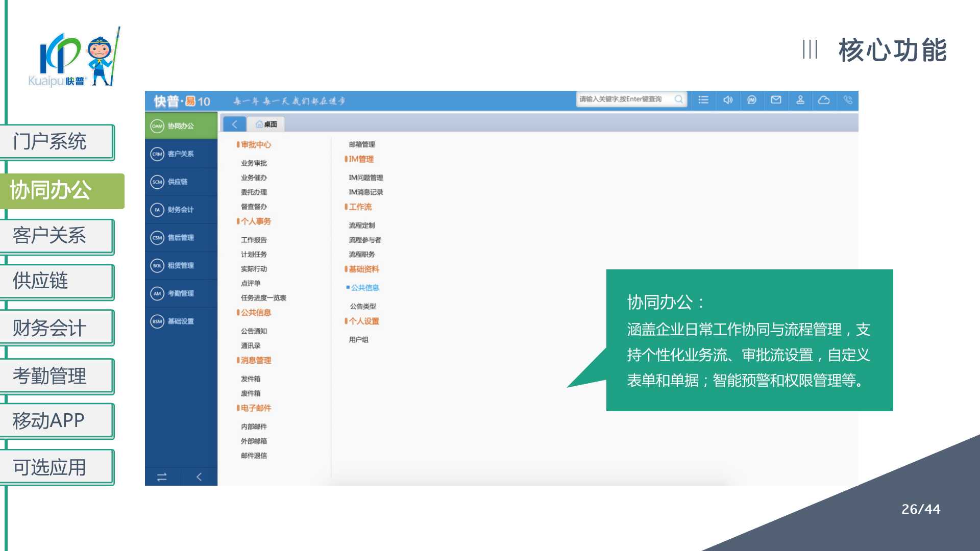This screenshot has width=980, height=551.
Task: Click the 供应链 slide navigation button
Action: tap(57, 281)
